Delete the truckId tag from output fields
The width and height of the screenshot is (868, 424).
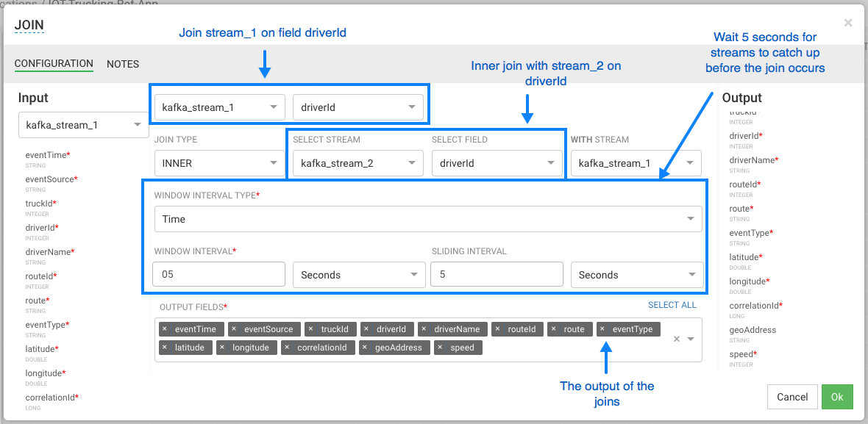(x=311, y=329)
